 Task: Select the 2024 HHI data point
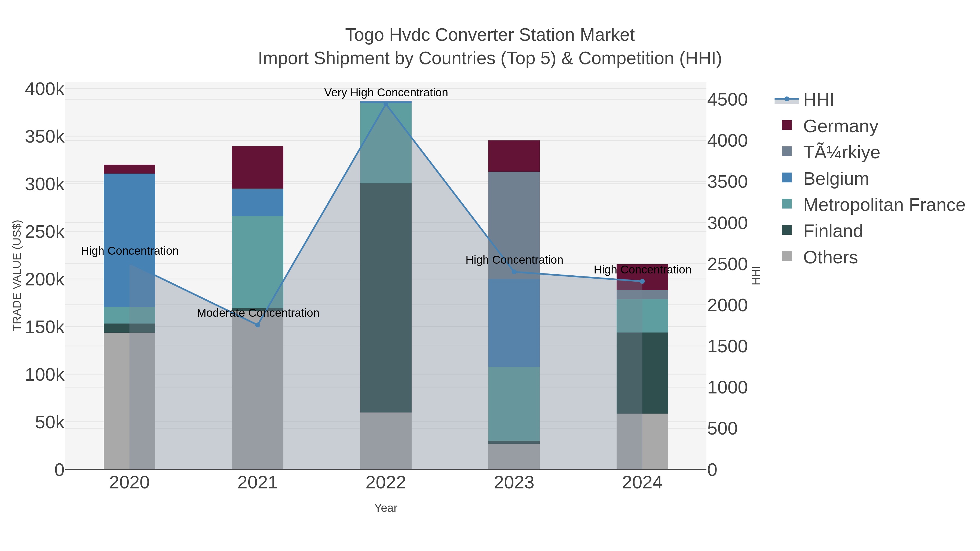point(642,281)
